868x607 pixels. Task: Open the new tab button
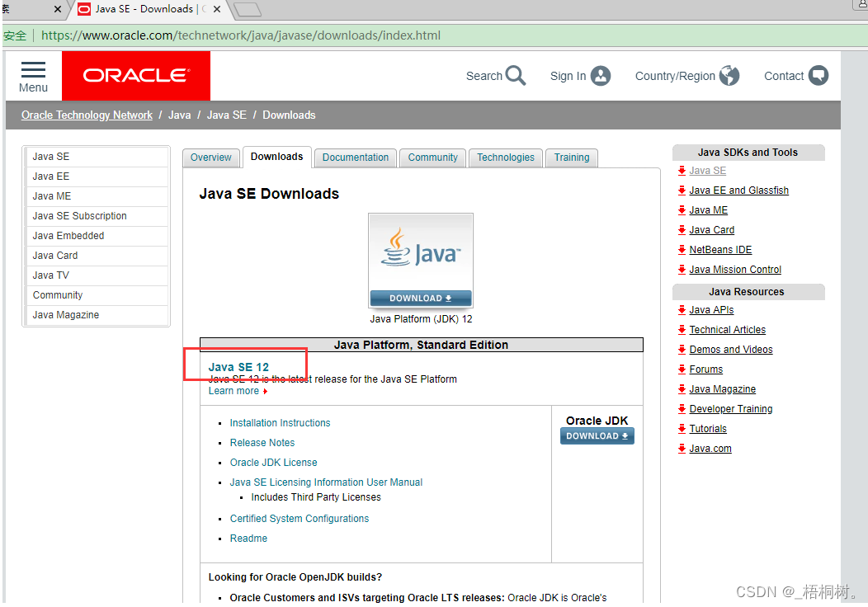tap(247, 9)
